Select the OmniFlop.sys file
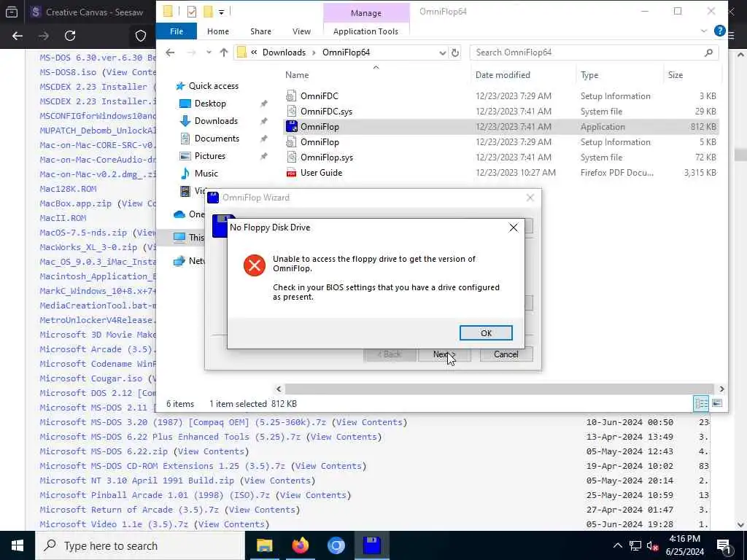 500,157
